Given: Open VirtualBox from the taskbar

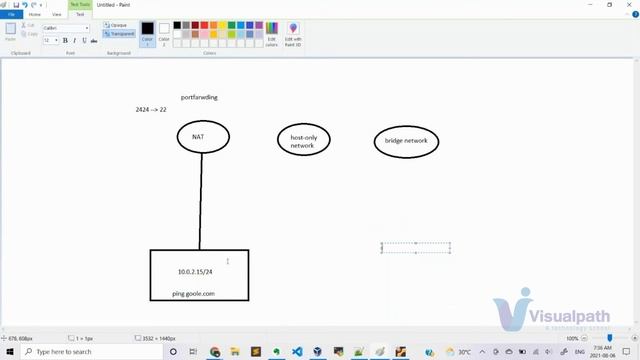Looking at the screenshot, I should [x=318, y=351].
